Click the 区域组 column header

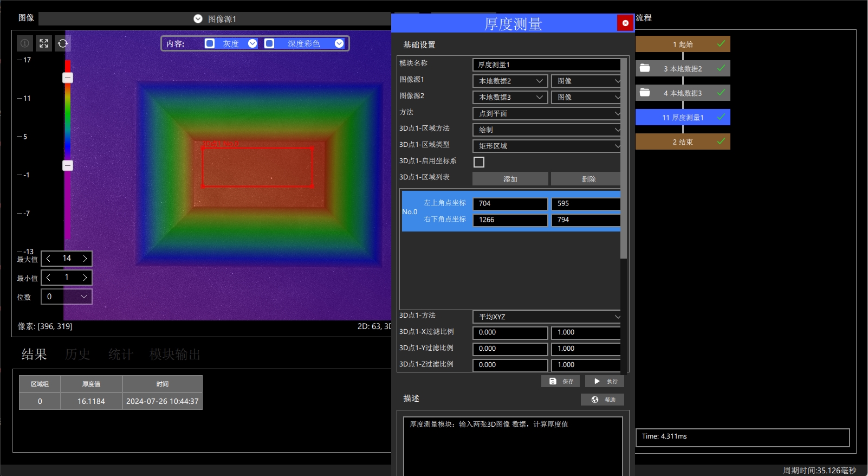point(40,384)
